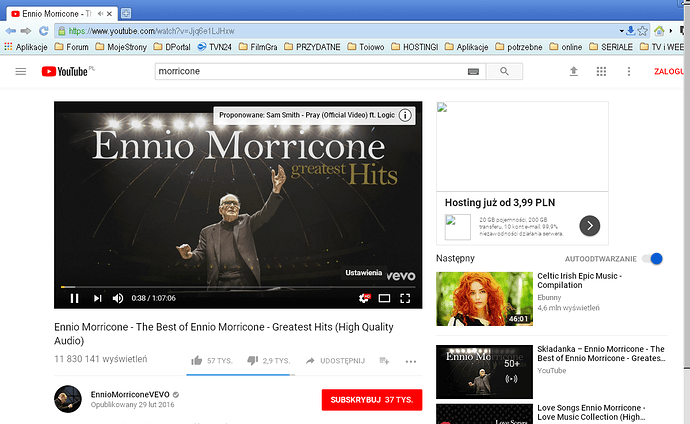The width and height of the screenshot is (690, 424).
Task: Open potrzebne bookmarks folder
Action: click(519, 47)
